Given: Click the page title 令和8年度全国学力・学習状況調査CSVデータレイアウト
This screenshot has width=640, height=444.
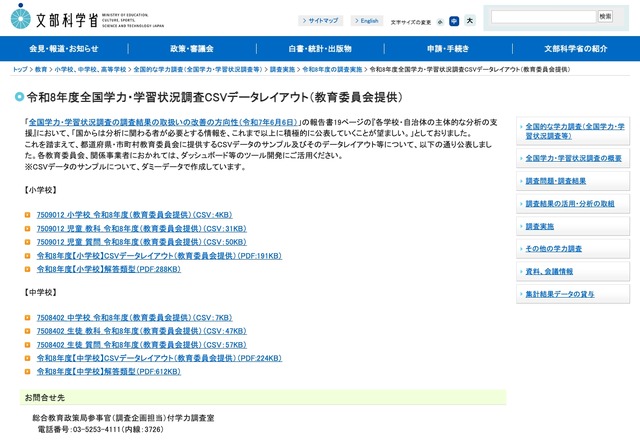Looking at the screenshot, I should (214, 97).
